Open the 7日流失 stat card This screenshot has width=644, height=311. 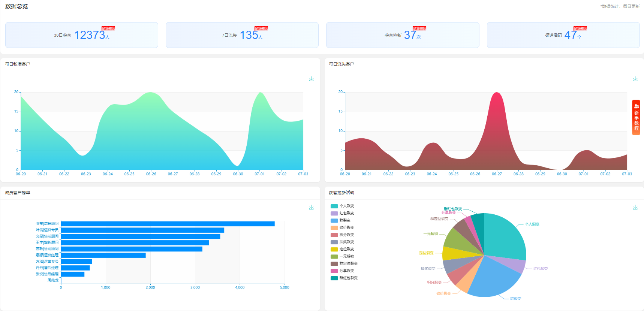242,35
